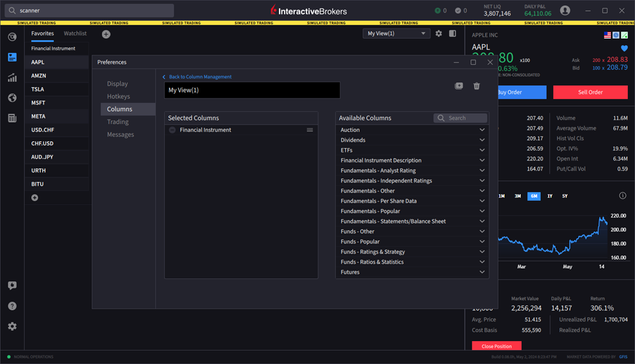The width and height of the screenshot is (635, 364).
Task: Select the 1Y chart range
Action: (x=550, y=196)
